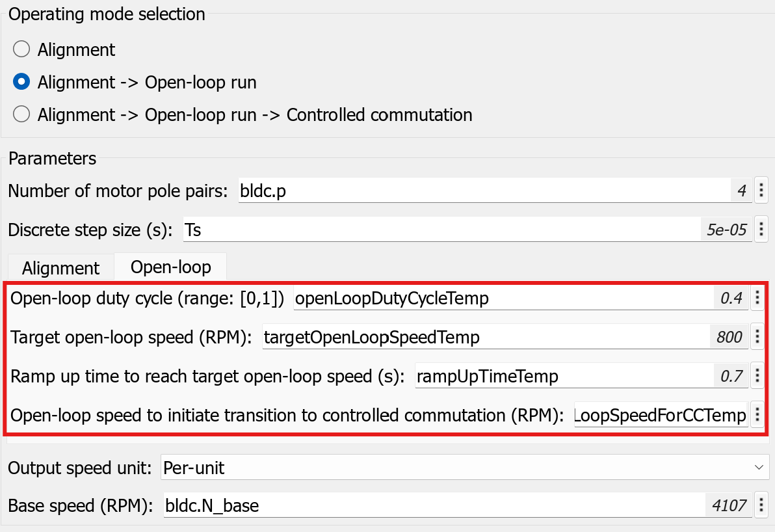Screen dimensions: 775x532
Task: Click the three-dot icon for Ramp up time
Action: tap(757, 376)
